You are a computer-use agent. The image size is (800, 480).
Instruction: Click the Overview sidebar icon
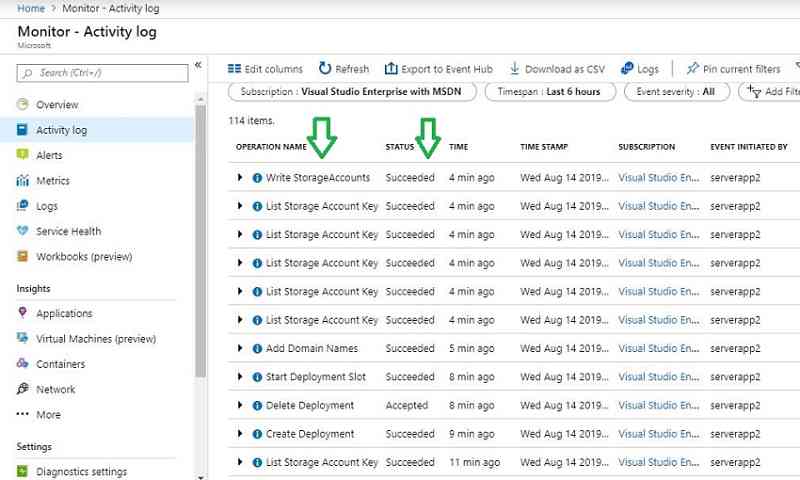tap(22, 104)
